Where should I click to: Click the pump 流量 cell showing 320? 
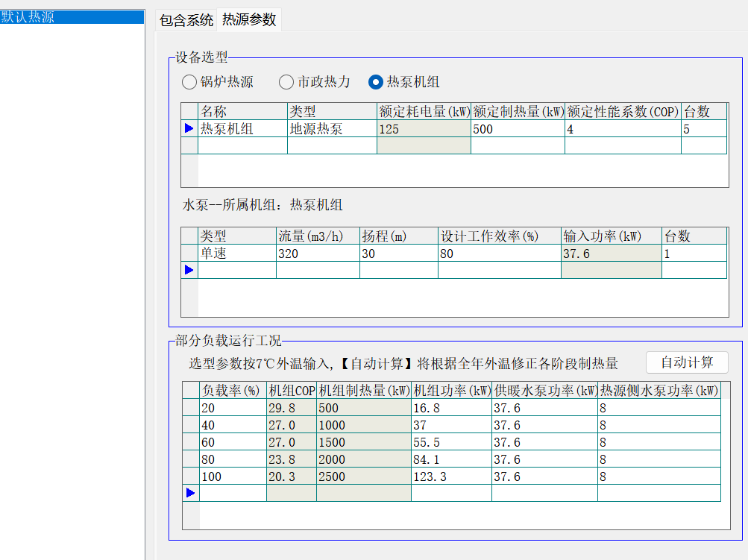click(317, 254)
